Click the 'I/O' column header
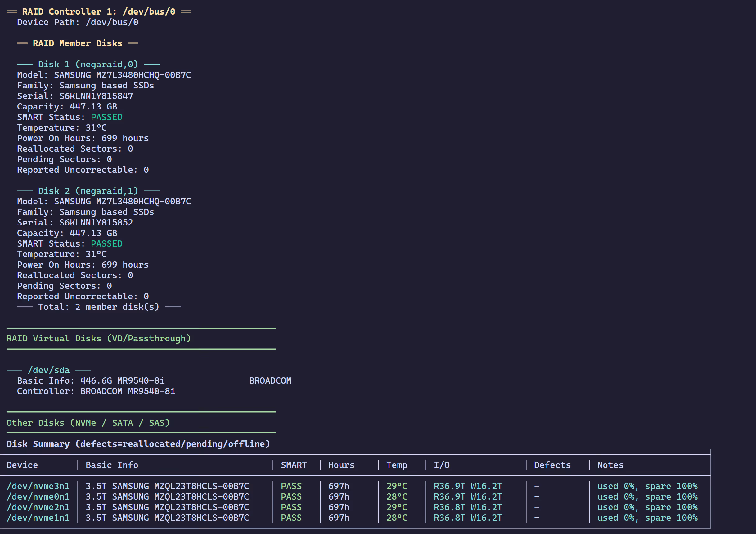The image size is (756, 534). 442,465
